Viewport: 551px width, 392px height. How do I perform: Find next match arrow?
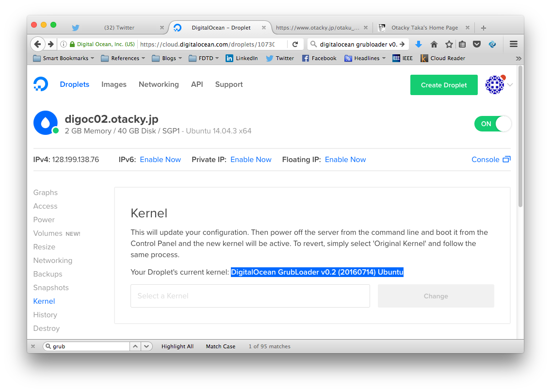(146, 346)
